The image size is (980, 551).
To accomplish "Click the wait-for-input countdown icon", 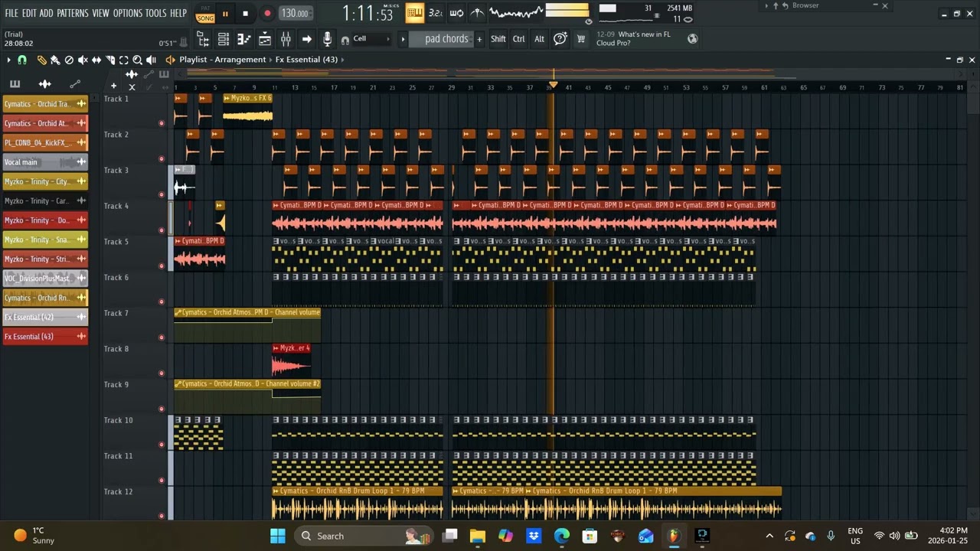I will (x=435, y=13).
